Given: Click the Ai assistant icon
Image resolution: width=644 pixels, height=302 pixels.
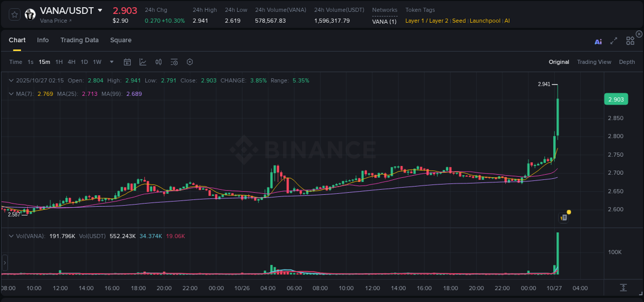Looking at the screenshot, I should click(598, 41).
